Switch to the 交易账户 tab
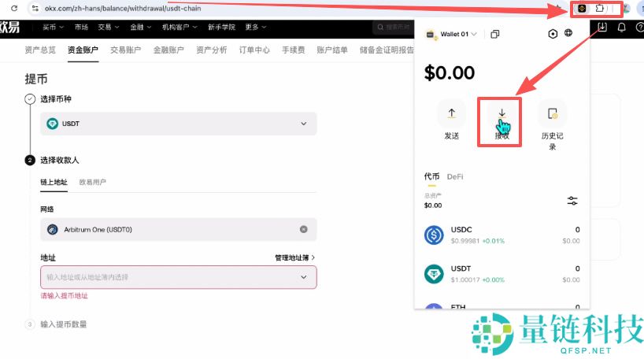 click(x=126, y=50)
